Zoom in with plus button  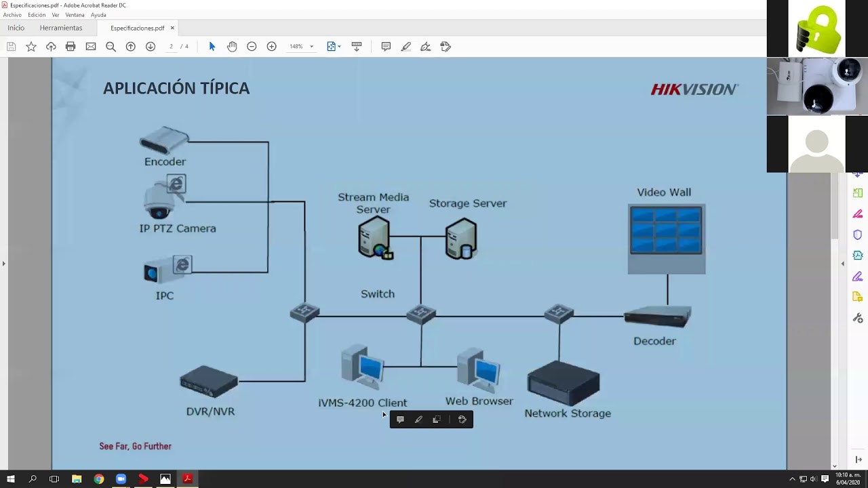pyautogui.click(x=271, y=47)
